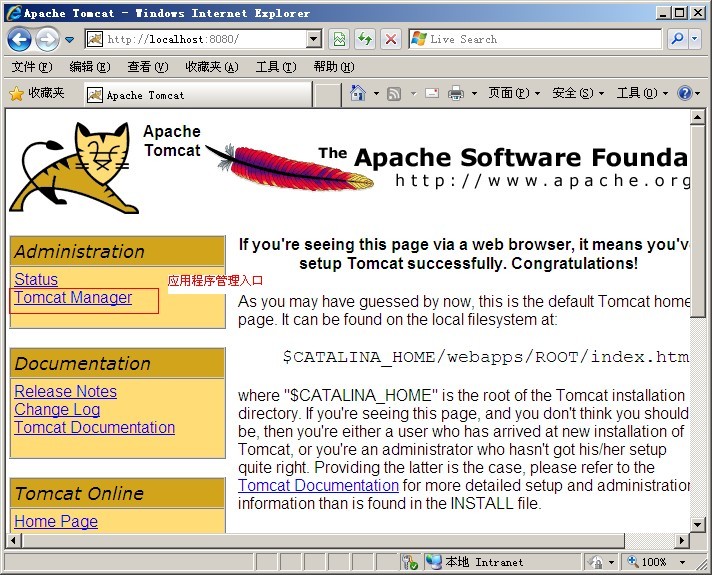Toggle Compatibility View icon
712x575 pixels.
(339, 40)
